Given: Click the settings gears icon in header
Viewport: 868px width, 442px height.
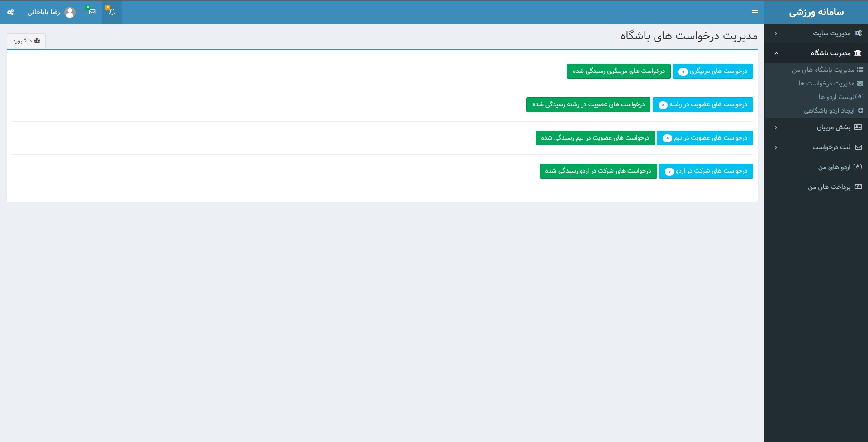Looking at the screenshot, I should click(10, 12).
